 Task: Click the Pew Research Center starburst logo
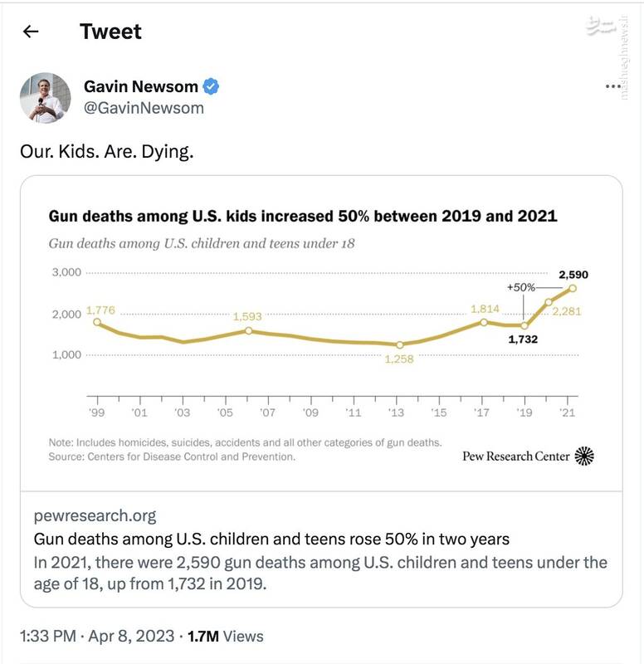pyautogui.click(x=585, y=456)
